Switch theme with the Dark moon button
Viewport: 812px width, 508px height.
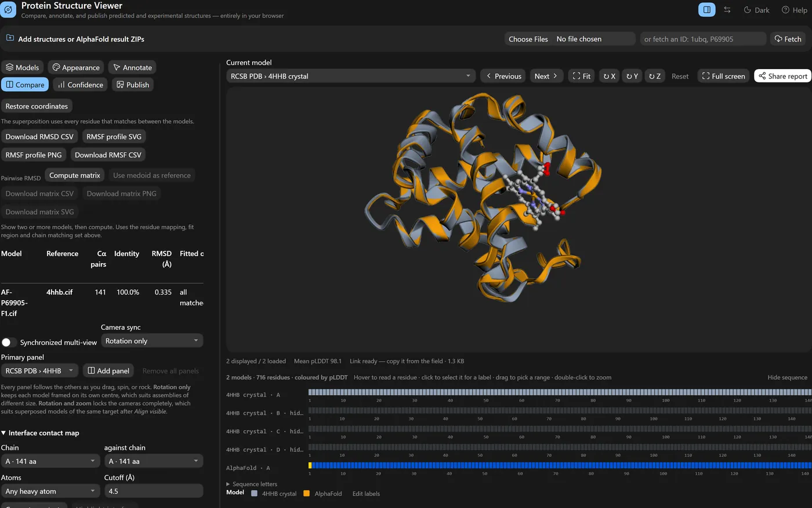pyautogui.click(x=757, y=10)
